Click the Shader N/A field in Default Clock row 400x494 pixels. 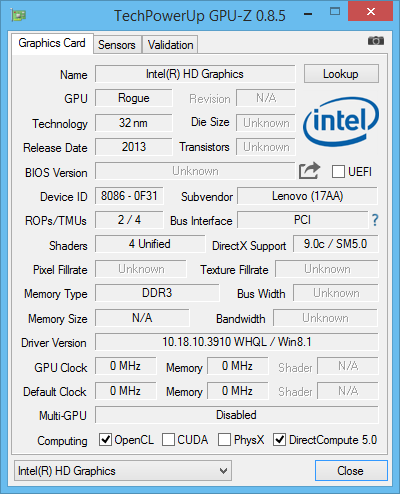[x=348, y=390]
